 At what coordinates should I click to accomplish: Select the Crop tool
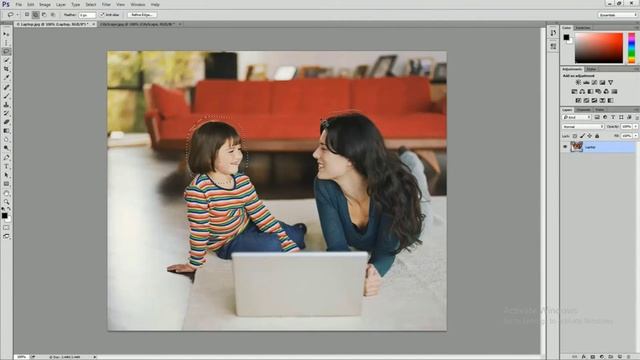6,69
